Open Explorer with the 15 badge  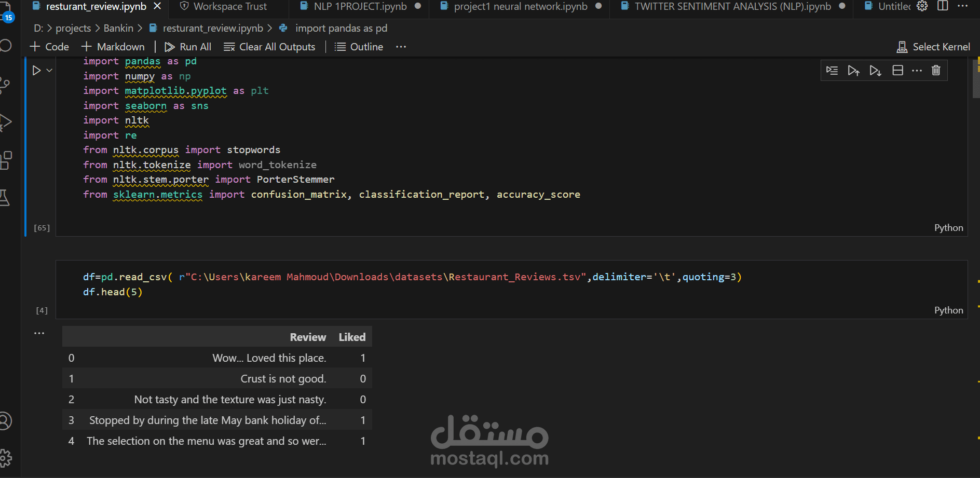(7, 11)
